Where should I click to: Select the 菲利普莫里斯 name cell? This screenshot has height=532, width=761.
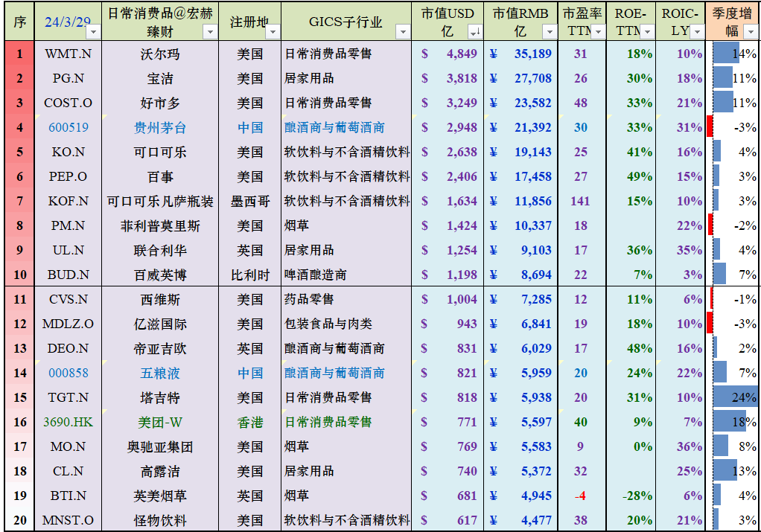point(160,225)
